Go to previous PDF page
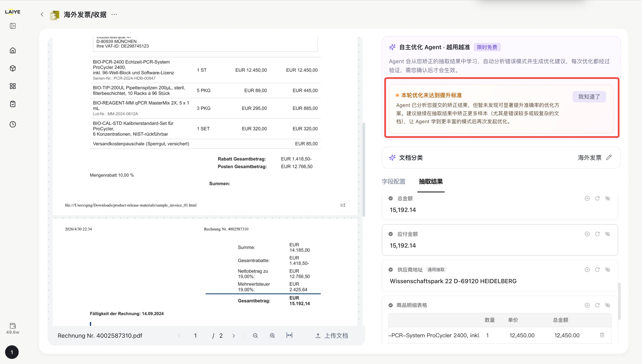 pos(179,336)
